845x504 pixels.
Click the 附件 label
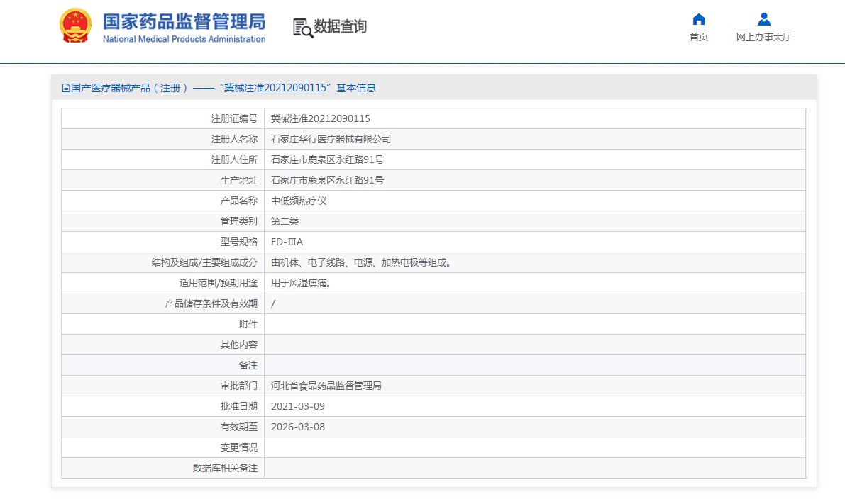coord(248,324)
